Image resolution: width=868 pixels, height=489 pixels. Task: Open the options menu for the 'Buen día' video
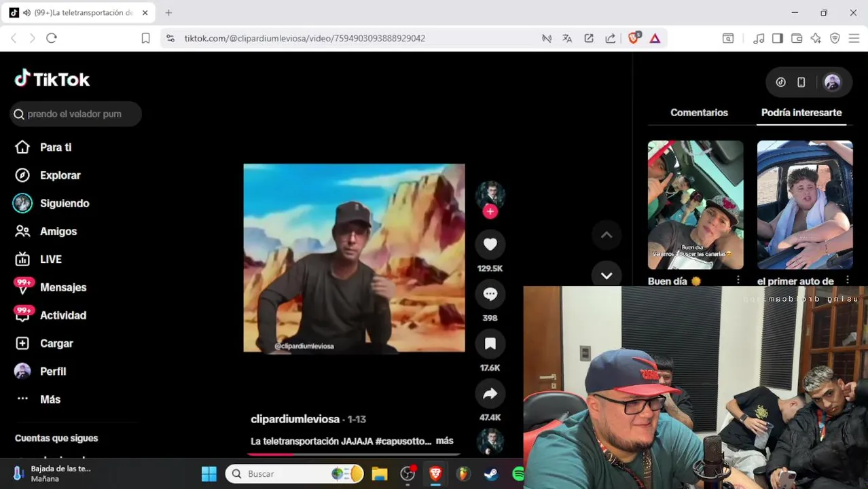click(x=738, y=280)
